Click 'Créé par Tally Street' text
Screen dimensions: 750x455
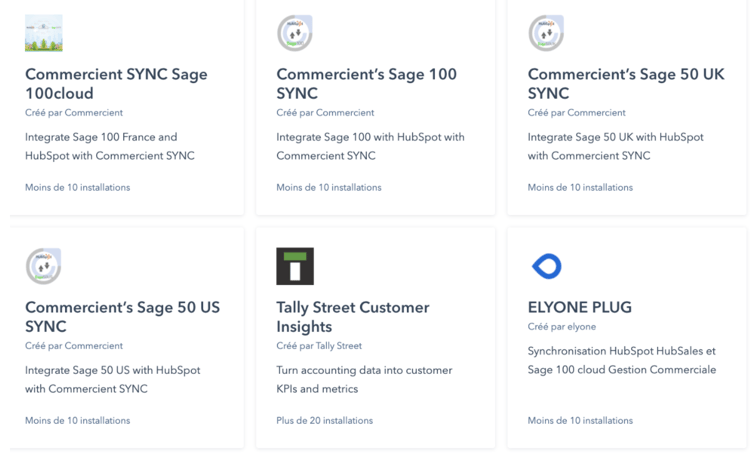click(319, 346)
